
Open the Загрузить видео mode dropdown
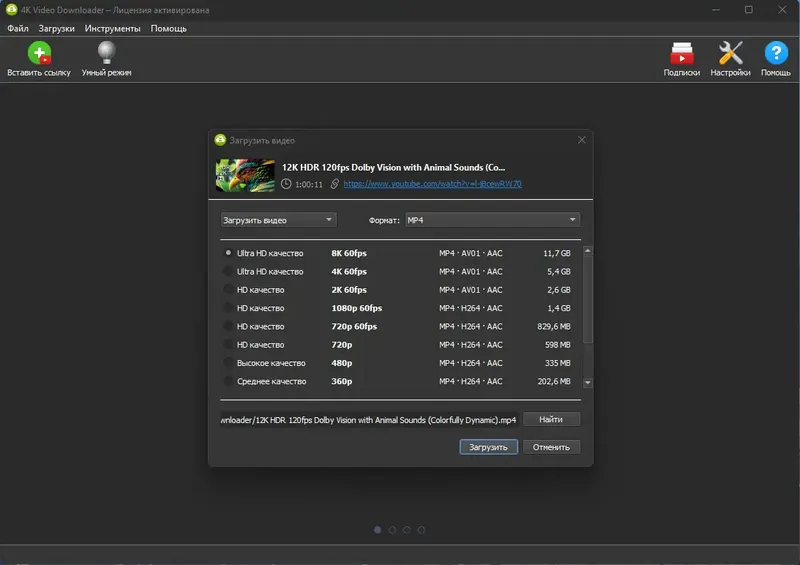(x=278, y=220)
